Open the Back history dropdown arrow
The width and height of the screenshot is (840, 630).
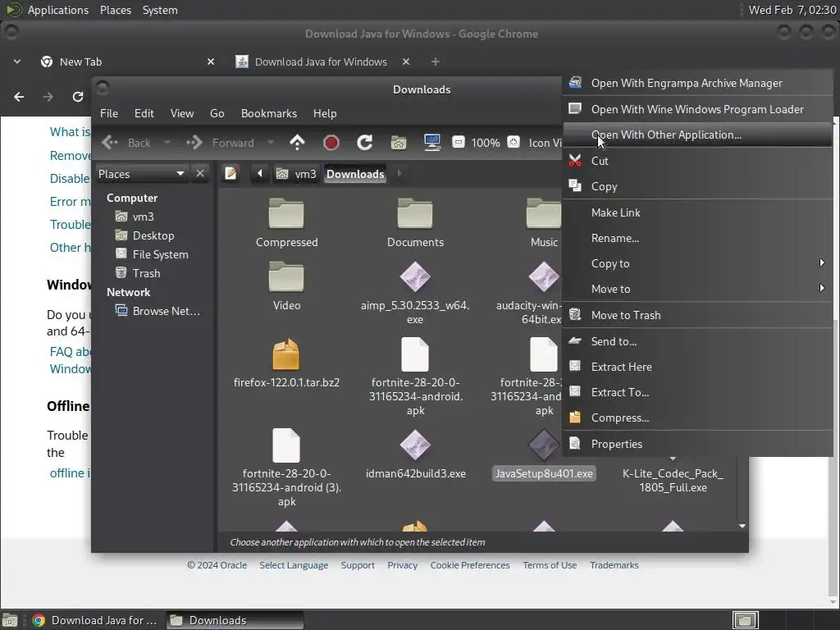(167, 143)
